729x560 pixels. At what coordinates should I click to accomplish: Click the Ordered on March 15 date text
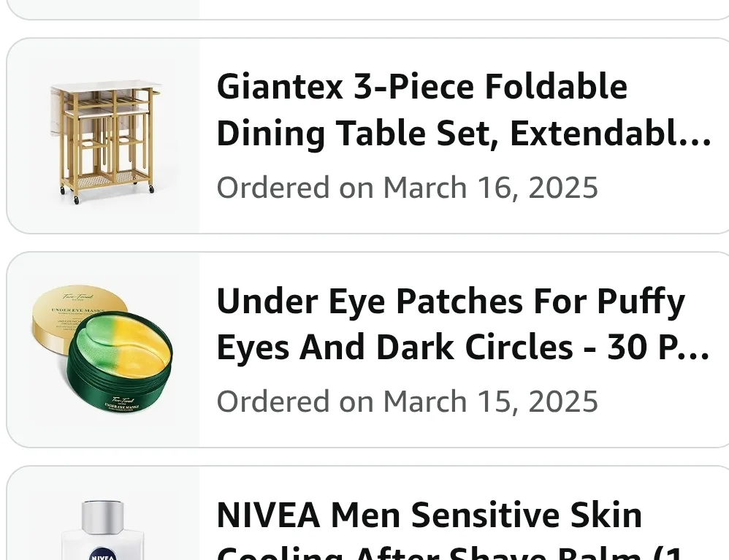(407, 401)
